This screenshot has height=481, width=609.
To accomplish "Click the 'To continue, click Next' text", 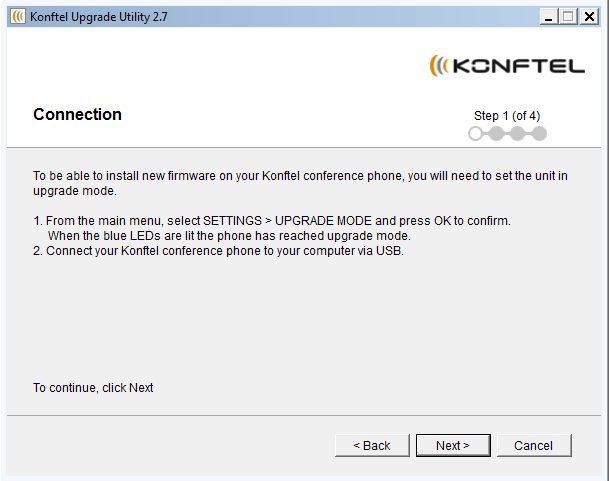I will (93, 388).
